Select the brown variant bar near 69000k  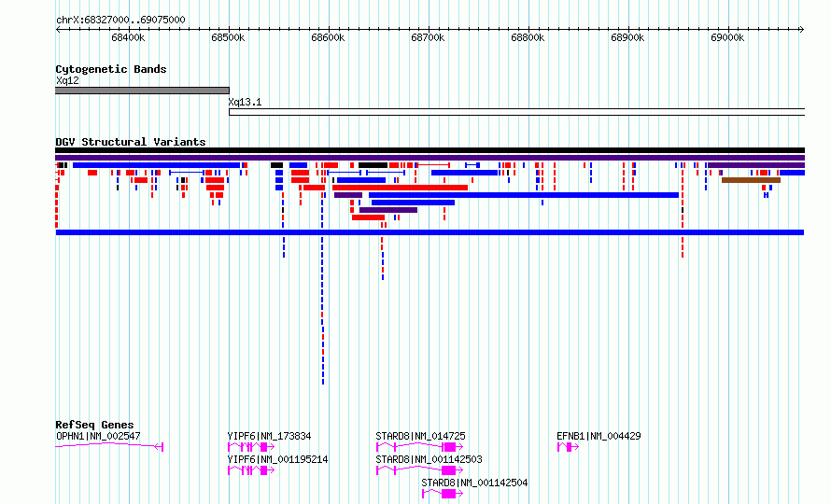click(751, 181)
